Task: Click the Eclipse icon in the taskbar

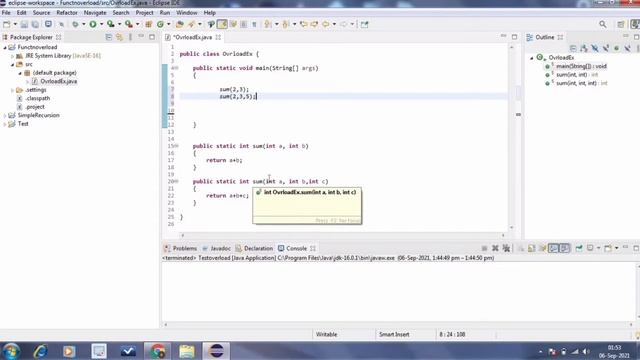Action: 216,351
